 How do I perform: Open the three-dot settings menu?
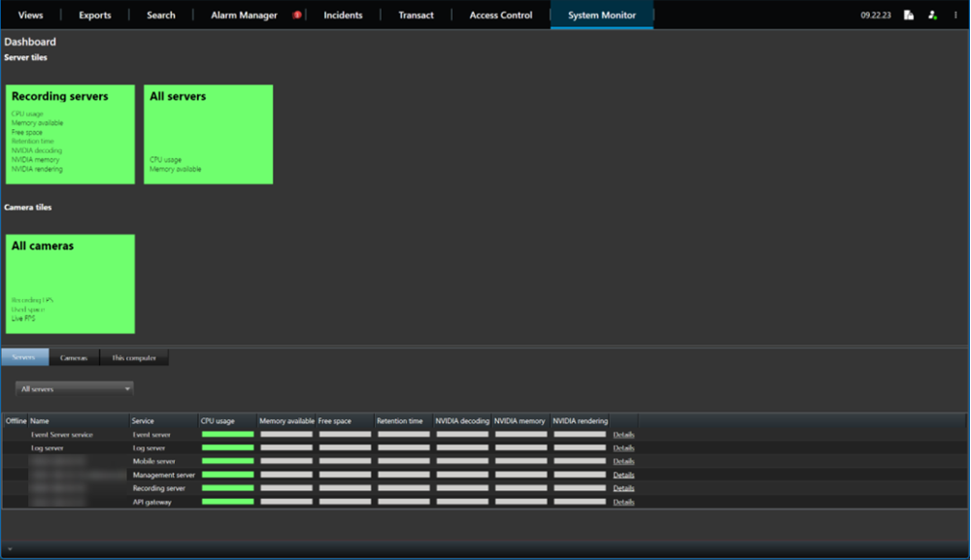click(955, 16)
